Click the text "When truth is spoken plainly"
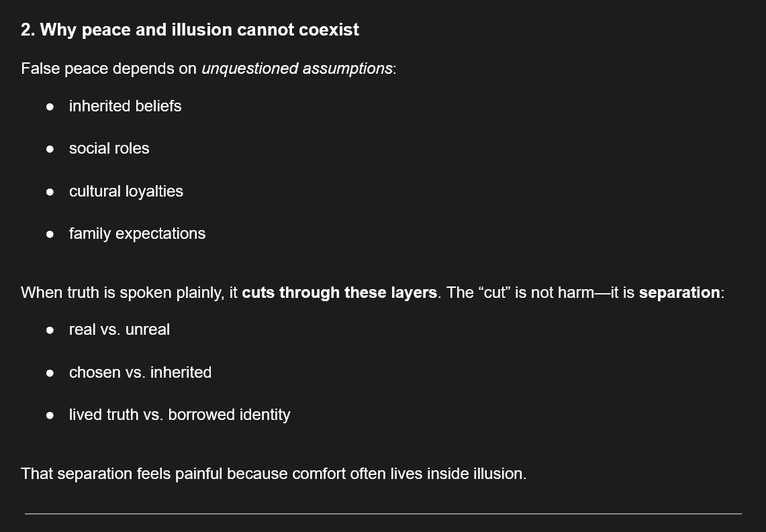This screenshot has height=532, width=766. (121, 292)
